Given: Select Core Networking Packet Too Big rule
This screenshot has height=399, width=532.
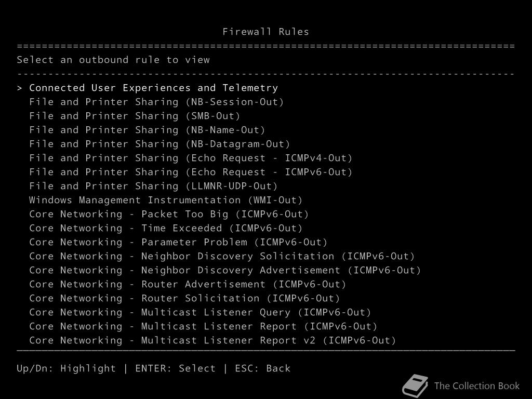Looking at the screenshot, I should [x=169, y=214].
